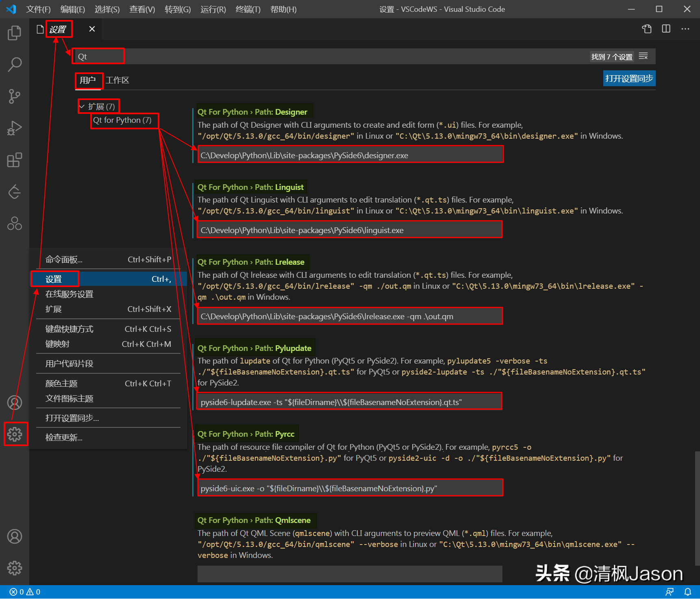Open the Source Control view
700x599 pixels.
15,96
